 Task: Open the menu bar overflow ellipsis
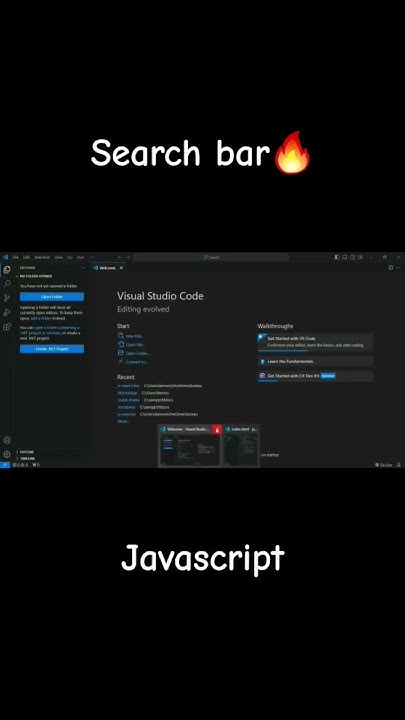pos(92,257)
